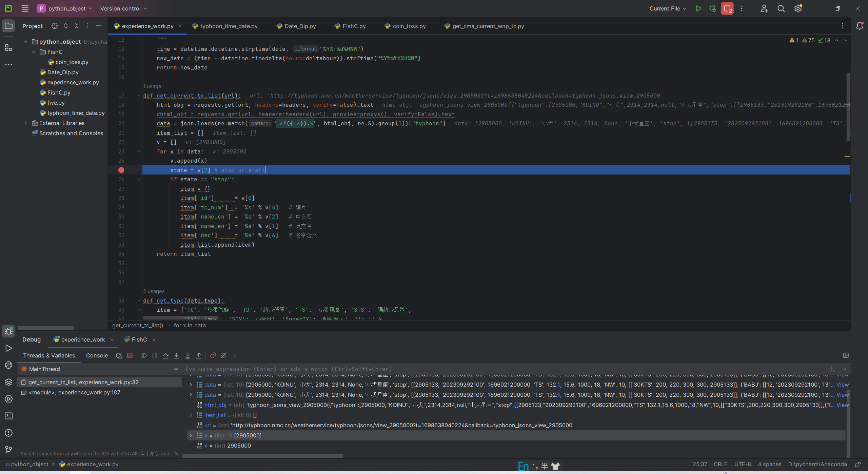Open View Breakpoints icon
Image resolution: width=868 pixels, height=474 pixels.
coord(213,355)
